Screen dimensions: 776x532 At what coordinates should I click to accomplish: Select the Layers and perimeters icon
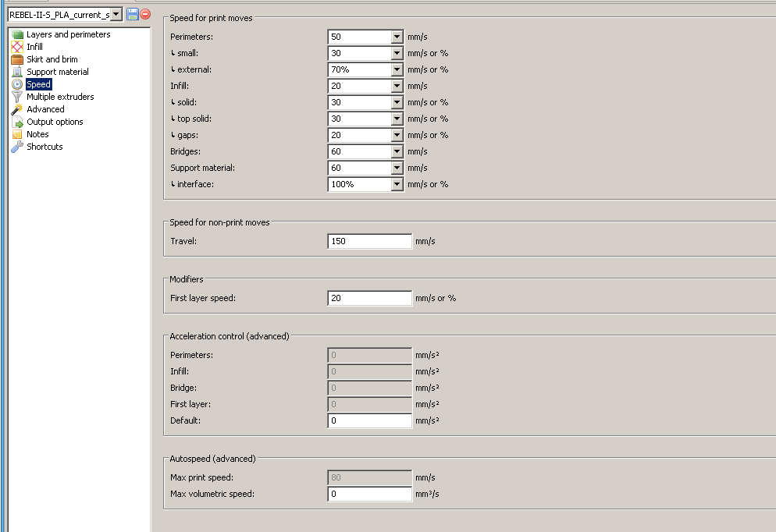coord(17,34)
